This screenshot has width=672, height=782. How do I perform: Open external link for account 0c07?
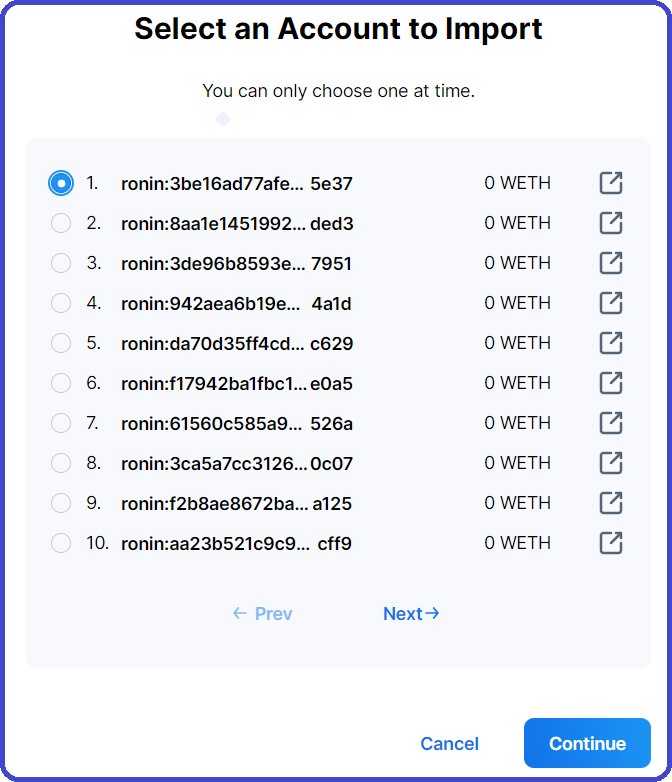point(611,463)
